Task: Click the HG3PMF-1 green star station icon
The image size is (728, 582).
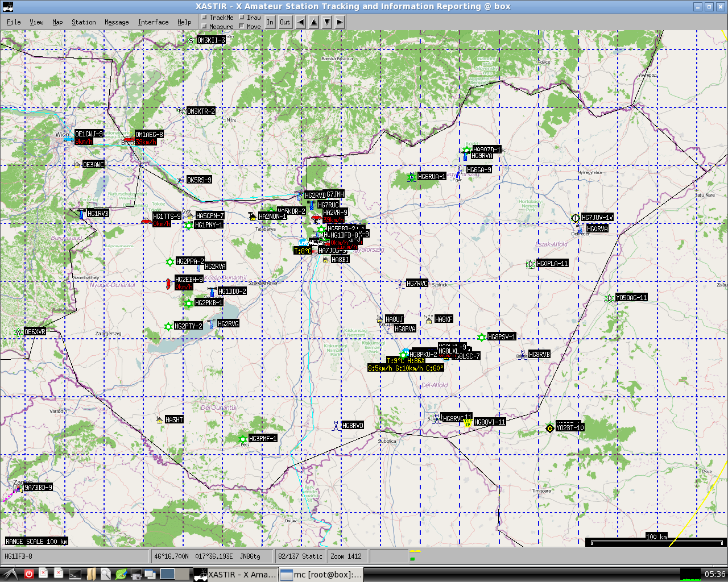Action: tap(243, 439)
